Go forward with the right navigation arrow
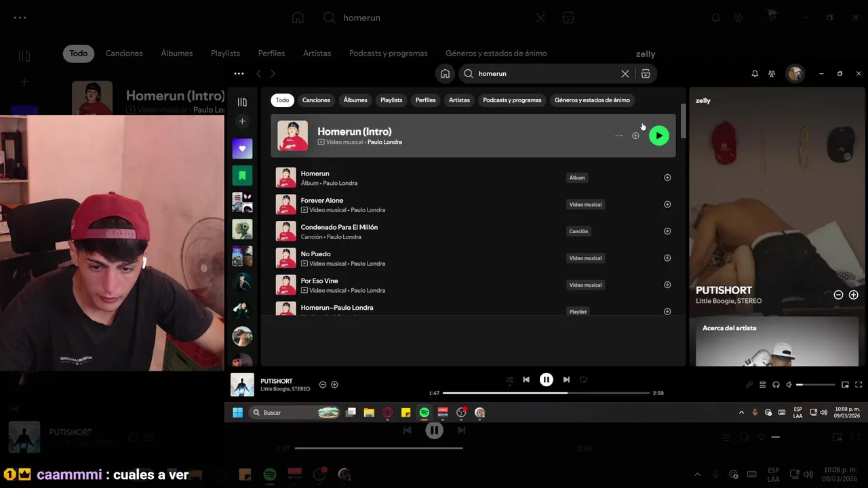Viewport: 868px width, 488px height. 273,73
